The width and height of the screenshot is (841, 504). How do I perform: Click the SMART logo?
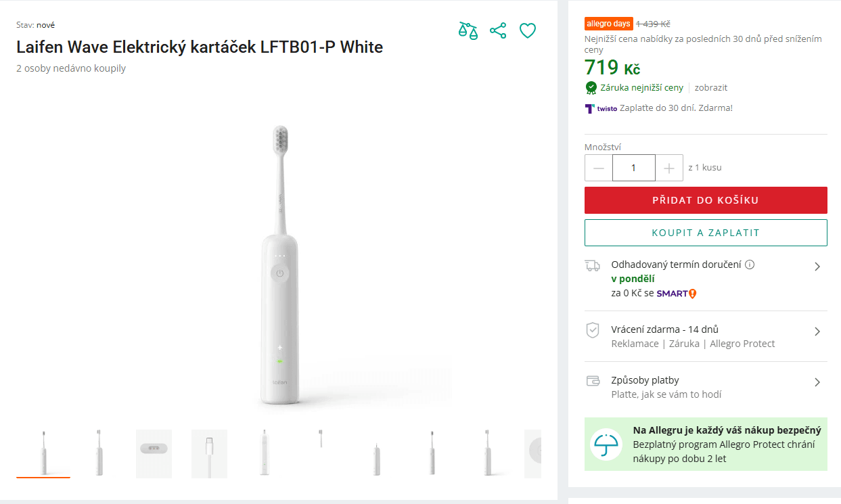click(x=675, y=294)
